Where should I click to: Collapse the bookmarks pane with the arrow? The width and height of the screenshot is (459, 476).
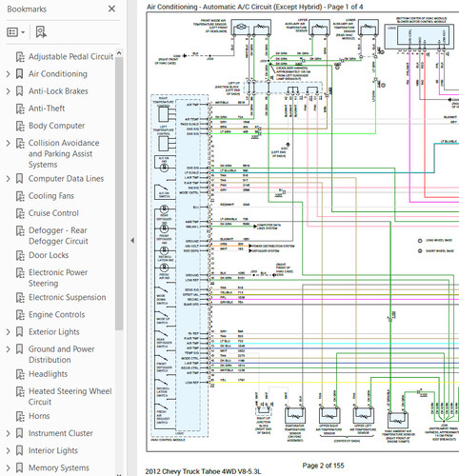[132, 241]
